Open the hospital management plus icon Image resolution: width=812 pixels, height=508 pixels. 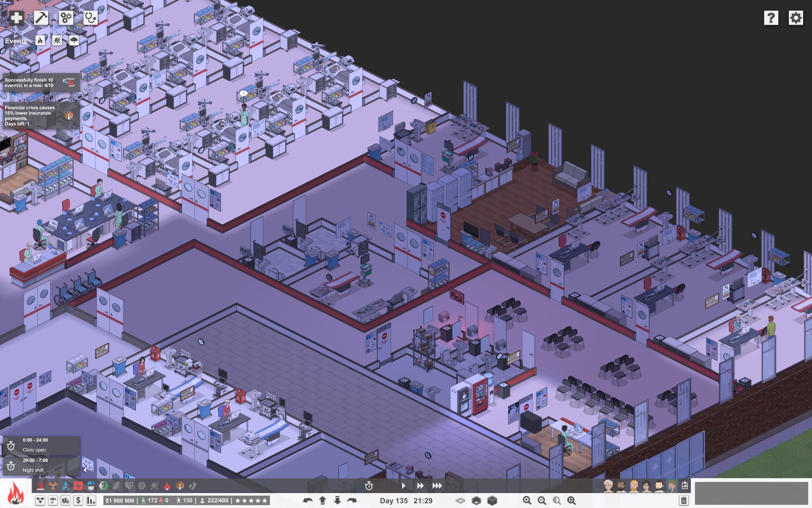point(16,17)
